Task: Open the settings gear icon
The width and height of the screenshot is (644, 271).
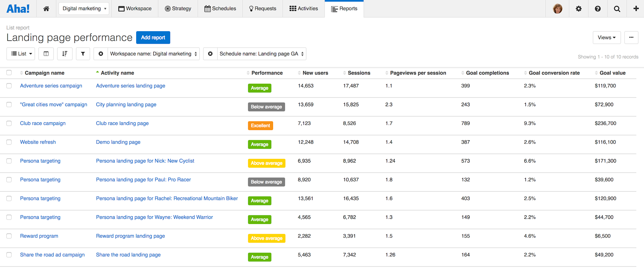Action: click(x=579, y=9)
